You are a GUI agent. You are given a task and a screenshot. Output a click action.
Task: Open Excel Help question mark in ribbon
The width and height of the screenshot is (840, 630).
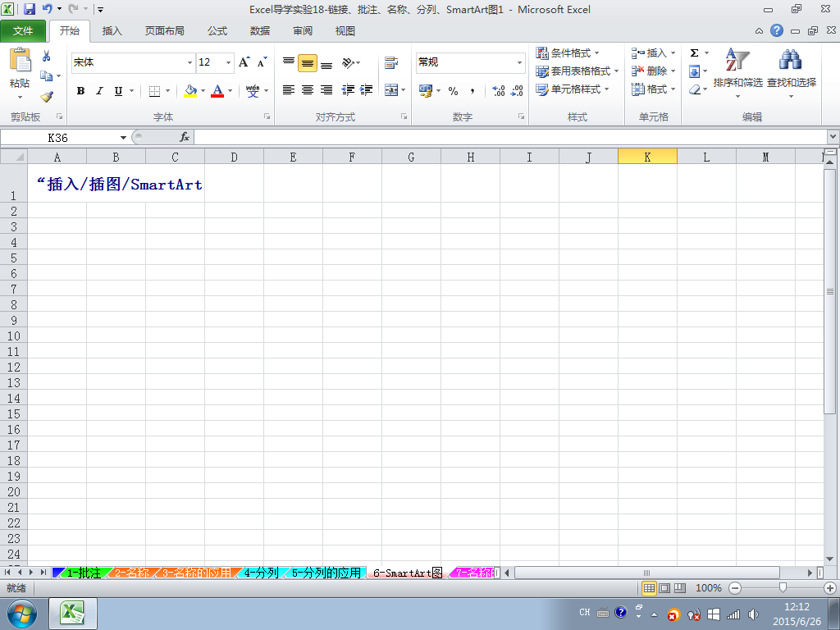[777, 30]
